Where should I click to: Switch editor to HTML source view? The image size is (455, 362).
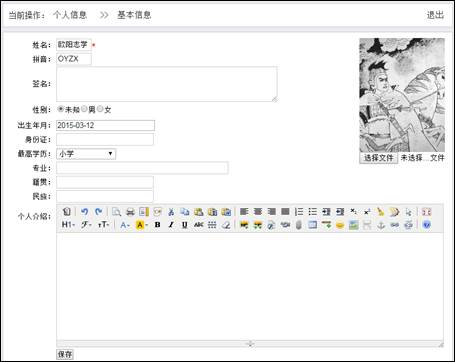click(x=67, y=212)
